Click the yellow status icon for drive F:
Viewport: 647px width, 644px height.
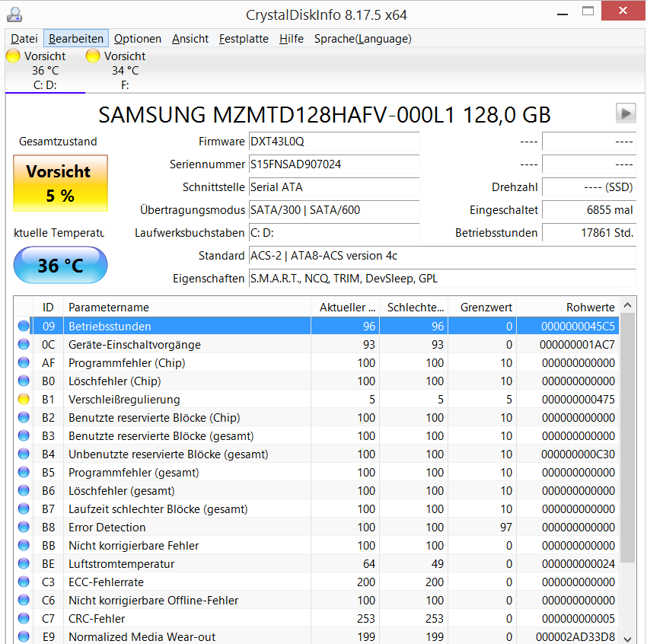(93, 56)
